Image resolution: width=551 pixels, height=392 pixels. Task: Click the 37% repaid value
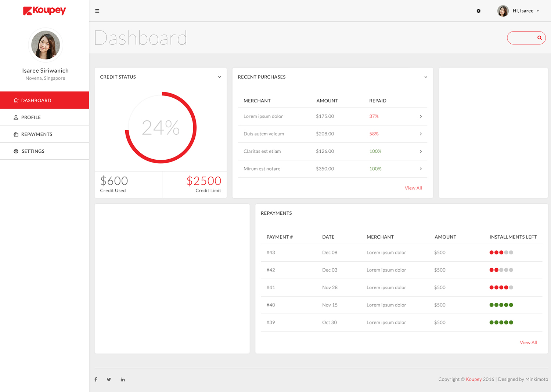pos(374,116)
